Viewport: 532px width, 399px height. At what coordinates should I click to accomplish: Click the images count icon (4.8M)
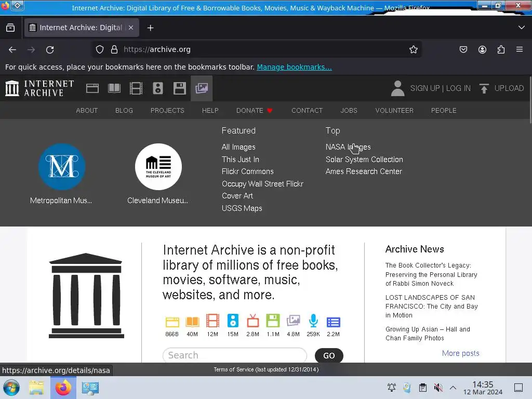tap(293, 321)
